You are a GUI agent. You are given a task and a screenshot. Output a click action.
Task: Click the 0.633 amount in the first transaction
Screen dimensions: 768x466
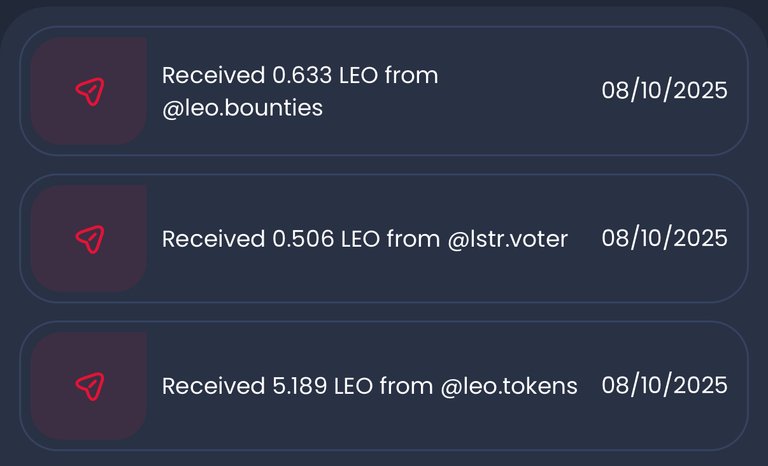tap(302, 76)
